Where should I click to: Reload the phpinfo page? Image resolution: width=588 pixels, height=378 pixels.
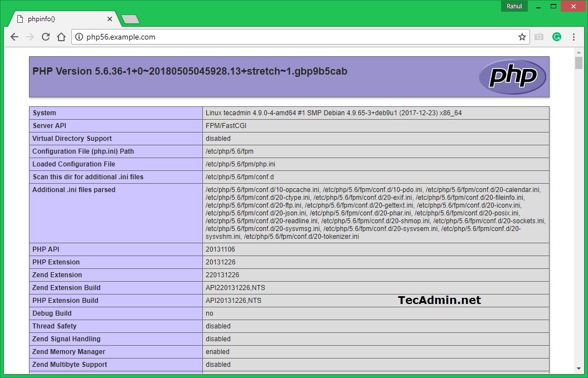click(x=46, y=37)
